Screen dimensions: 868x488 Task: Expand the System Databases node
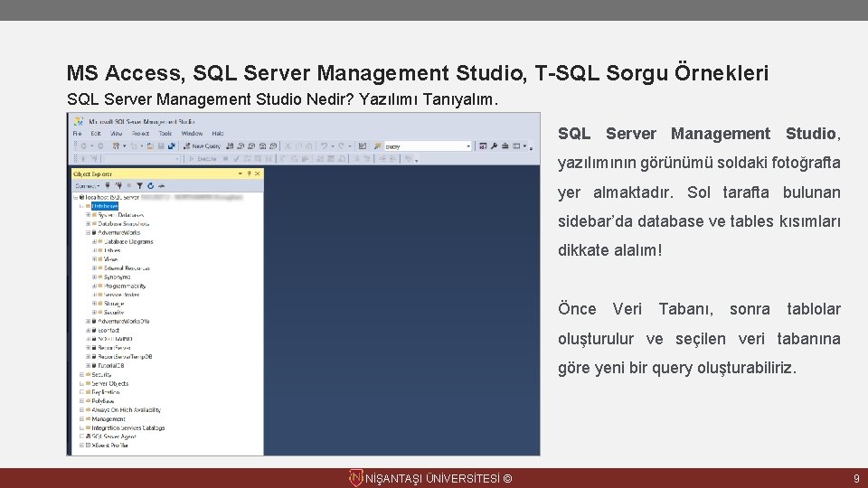88,215
